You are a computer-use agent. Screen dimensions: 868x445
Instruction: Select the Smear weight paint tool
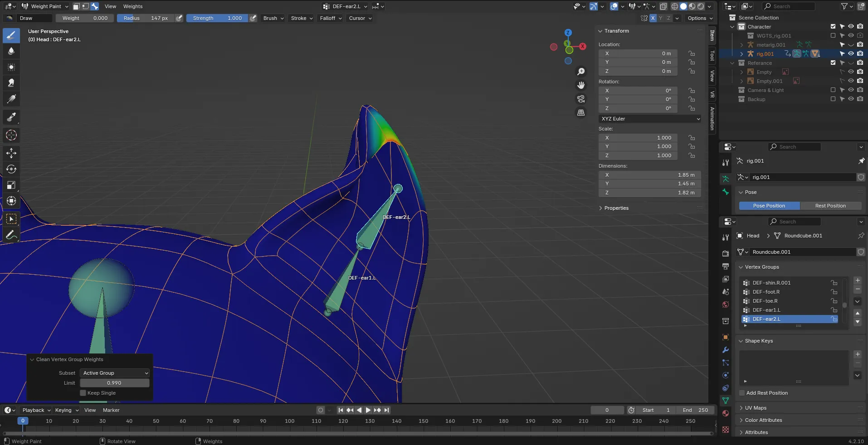pyautogui.click(x=11, y=83)
